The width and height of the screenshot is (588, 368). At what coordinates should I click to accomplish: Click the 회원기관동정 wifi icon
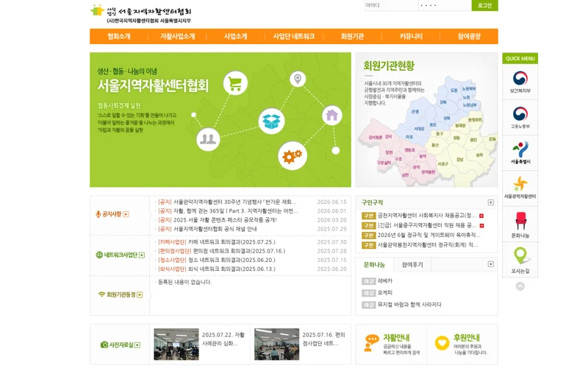coord(101,294)
